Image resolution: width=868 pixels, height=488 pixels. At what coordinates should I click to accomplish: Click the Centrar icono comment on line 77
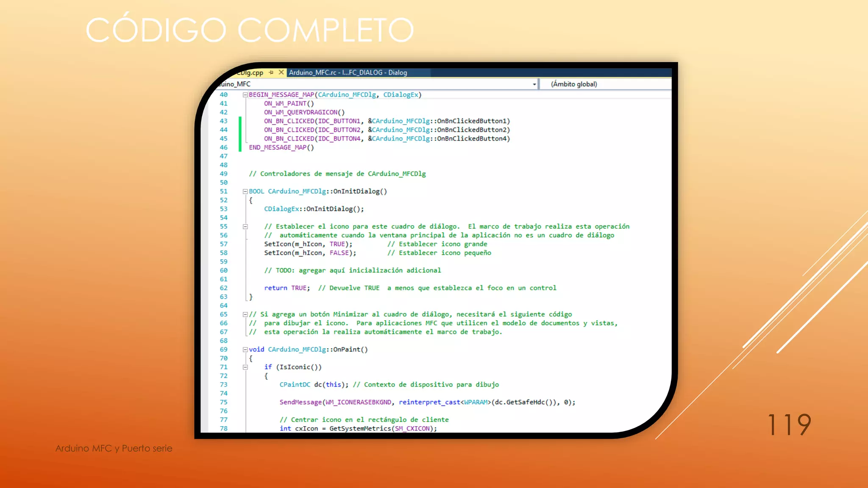pyautogui.click(x=364, y=420)
